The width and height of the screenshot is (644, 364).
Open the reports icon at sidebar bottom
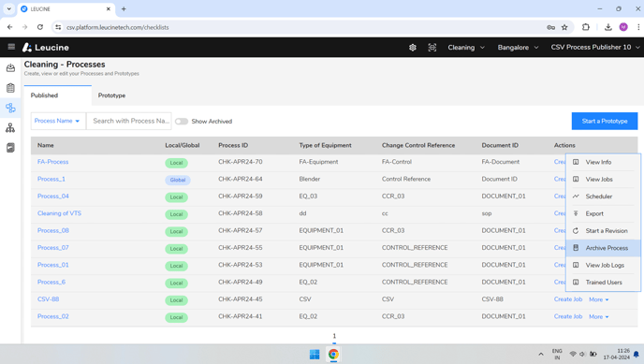point(10,148)
